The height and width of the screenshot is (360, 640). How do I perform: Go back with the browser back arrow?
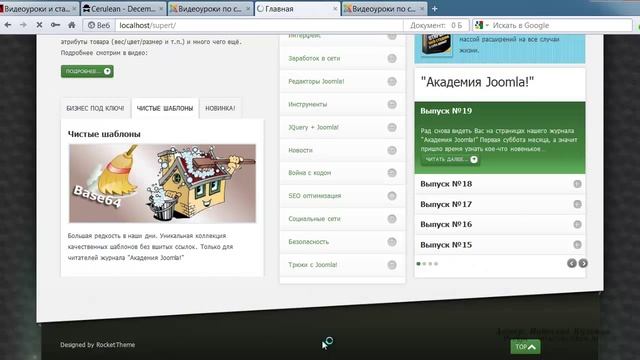(x=8, y=25)
